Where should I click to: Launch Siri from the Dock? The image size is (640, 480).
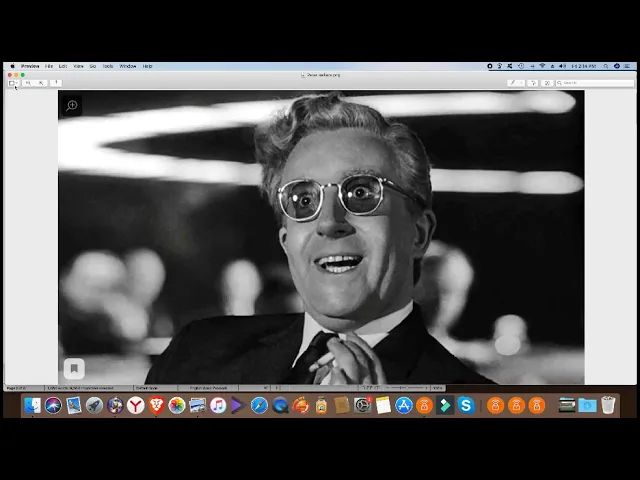click(x=53, y=405)
